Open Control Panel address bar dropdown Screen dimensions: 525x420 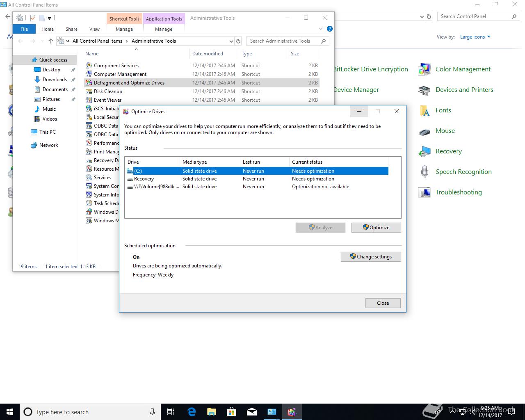tap(422, 16)
